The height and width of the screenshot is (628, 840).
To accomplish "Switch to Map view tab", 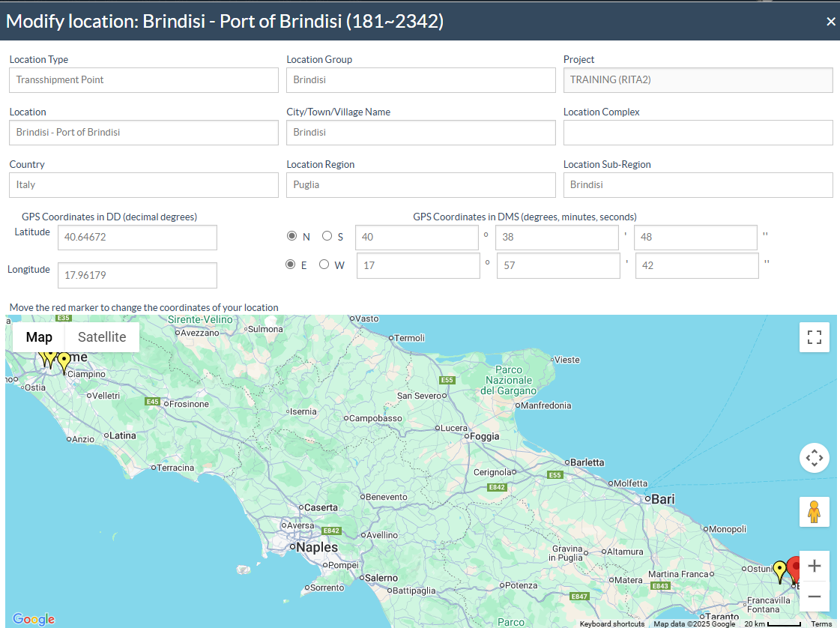I will click(39, 337).
